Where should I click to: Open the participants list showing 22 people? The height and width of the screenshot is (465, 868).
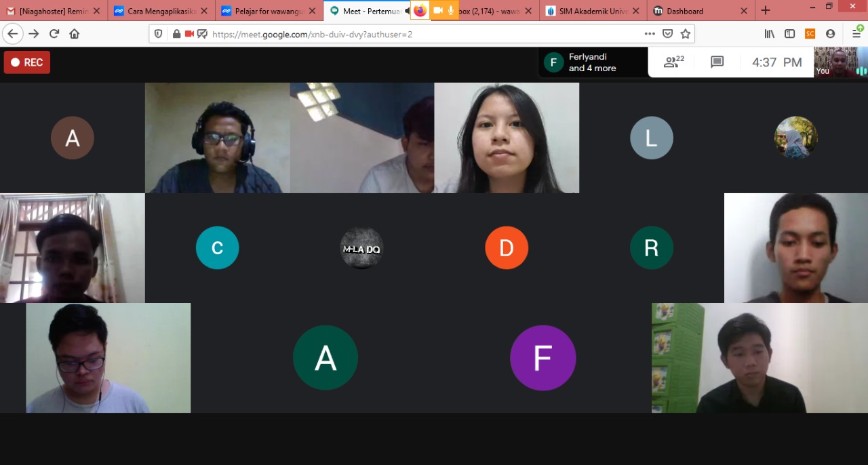click(673, 62)
